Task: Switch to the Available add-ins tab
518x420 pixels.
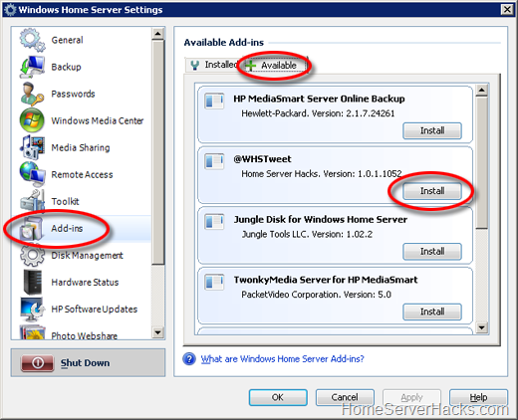Action: point(274,65)
